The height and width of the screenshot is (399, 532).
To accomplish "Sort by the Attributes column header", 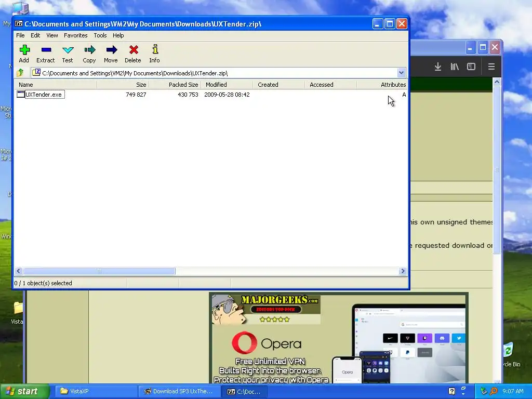I will [382, 85].
